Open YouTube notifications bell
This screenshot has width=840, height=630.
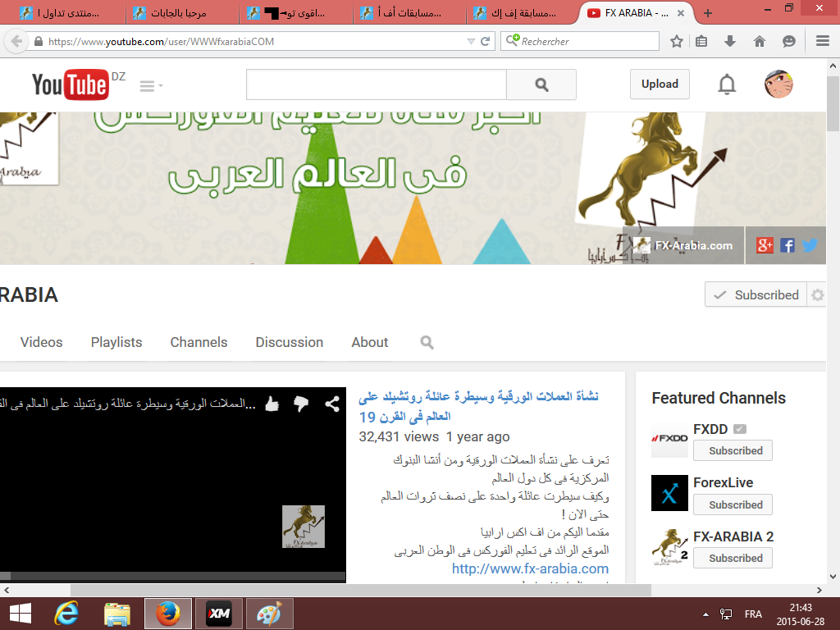[727, 84]
